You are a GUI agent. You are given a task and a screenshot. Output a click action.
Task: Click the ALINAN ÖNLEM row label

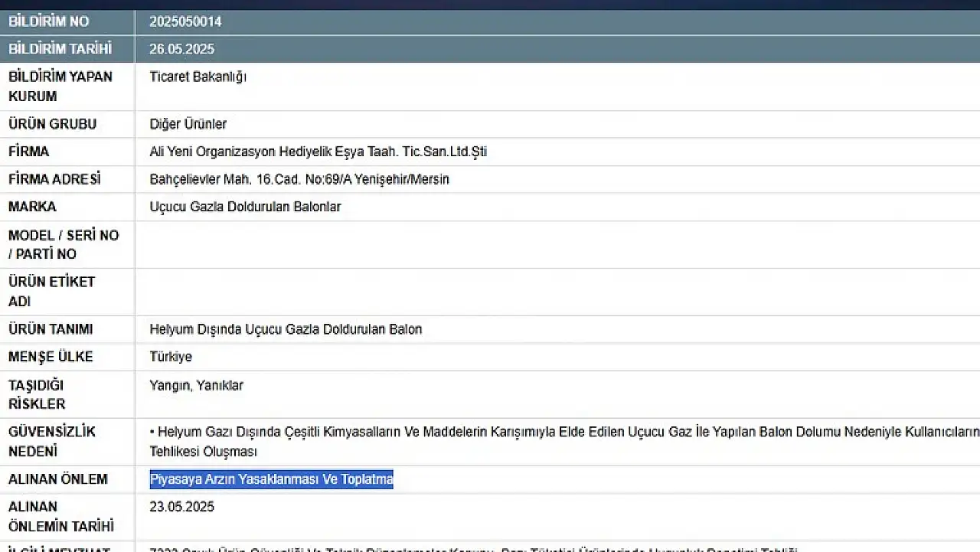(x=58, y=479)
